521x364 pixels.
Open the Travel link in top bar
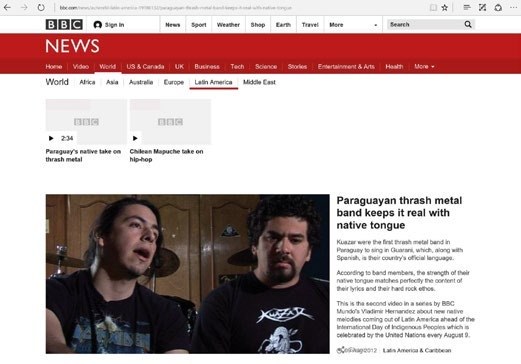(x=310, y=25)
